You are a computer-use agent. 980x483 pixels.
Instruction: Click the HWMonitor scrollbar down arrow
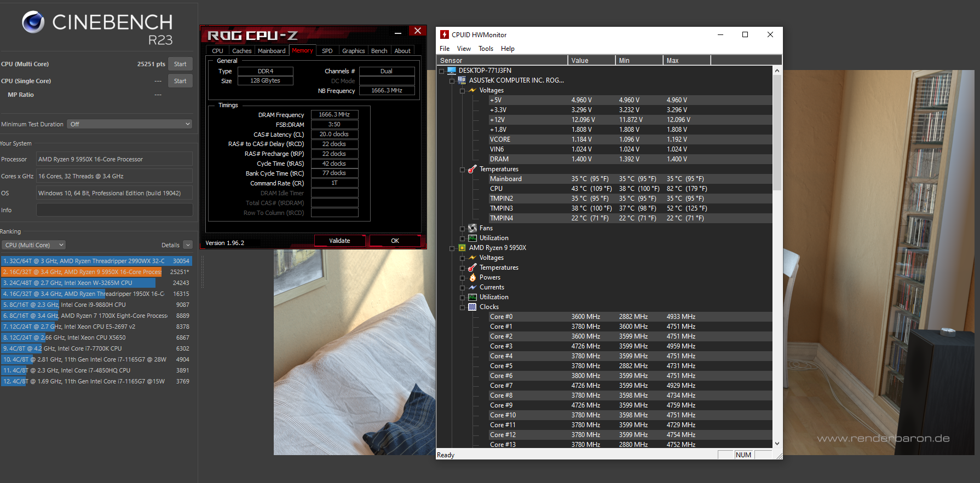point(777,444)
